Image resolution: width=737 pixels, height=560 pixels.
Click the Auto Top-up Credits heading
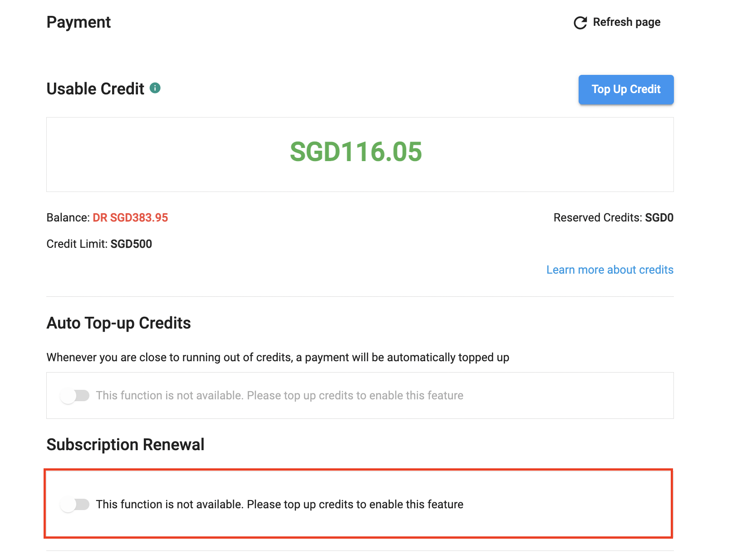tap(118, 323)
